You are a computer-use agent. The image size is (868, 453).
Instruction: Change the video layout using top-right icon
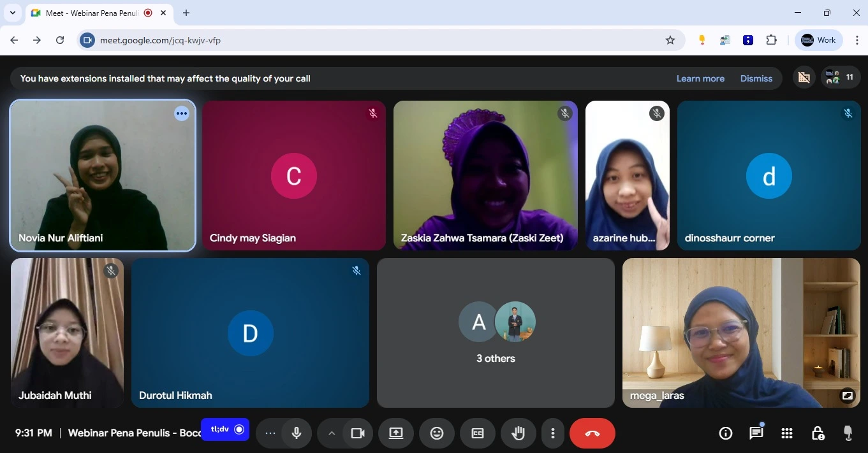tap(804, 77)
